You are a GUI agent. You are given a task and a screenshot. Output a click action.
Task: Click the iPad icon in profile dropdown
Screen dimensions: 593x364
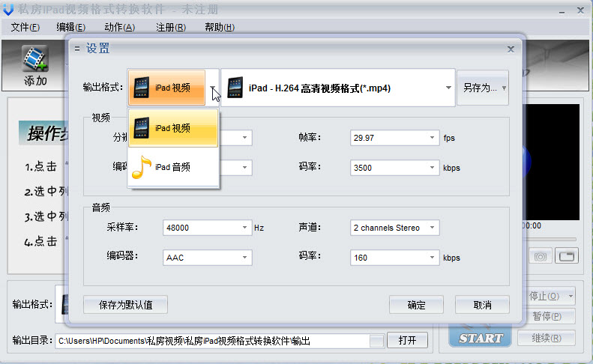click(x=235, y=88)
